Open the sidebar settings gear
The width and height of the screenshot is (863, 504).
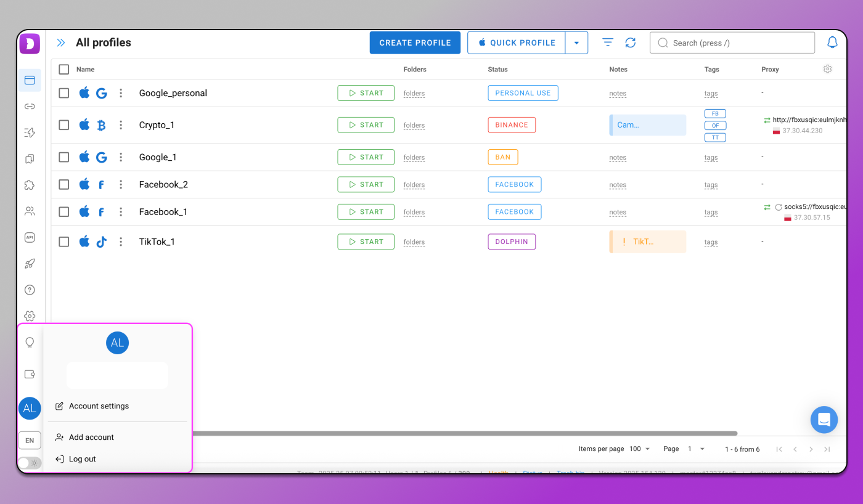point(30,316)
